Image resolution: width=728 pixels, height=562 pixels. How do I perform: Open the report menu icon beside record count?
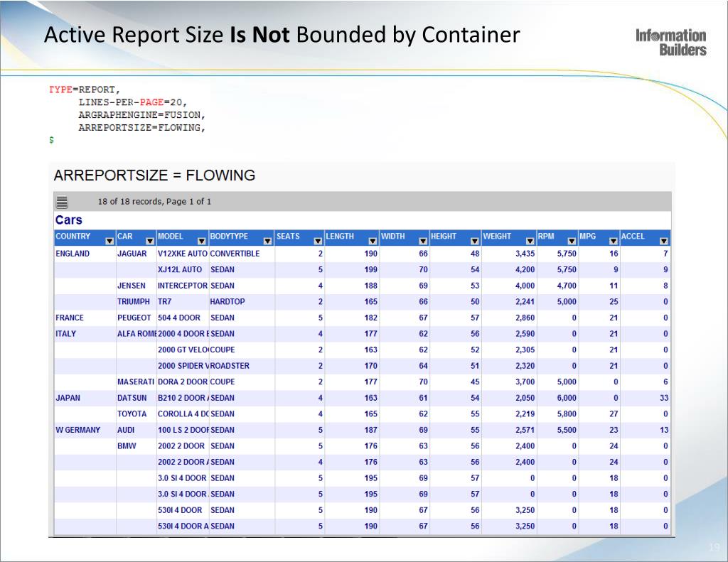[62, 202]
